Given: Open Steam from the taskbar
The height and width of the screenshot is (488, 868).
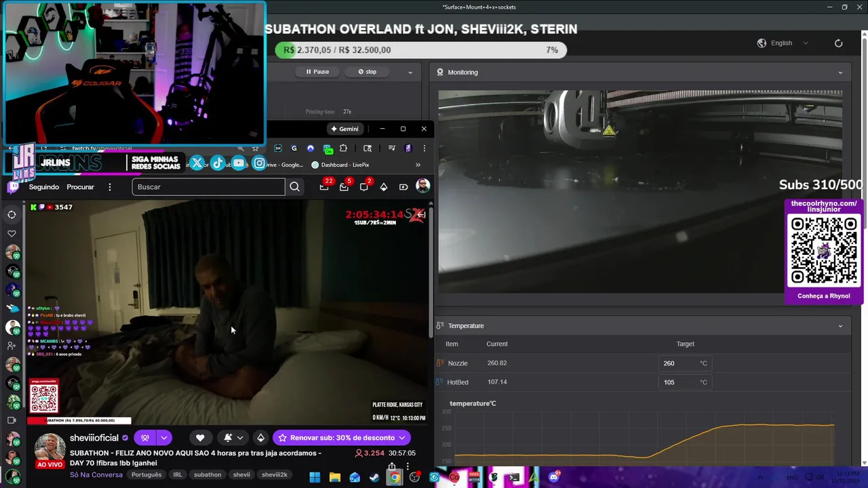Looking at the screenshot, I should tap(374, 477).
